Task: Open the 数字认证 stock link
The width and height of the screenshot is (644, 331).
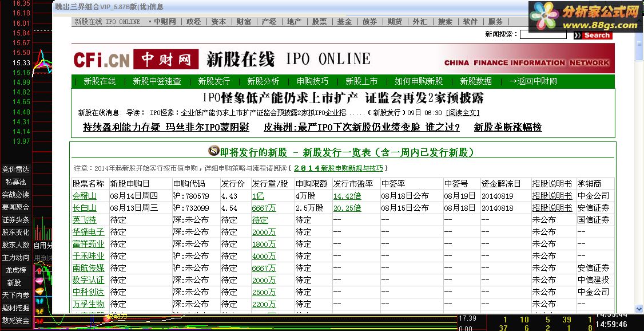Action: click(x=88, y=280)
